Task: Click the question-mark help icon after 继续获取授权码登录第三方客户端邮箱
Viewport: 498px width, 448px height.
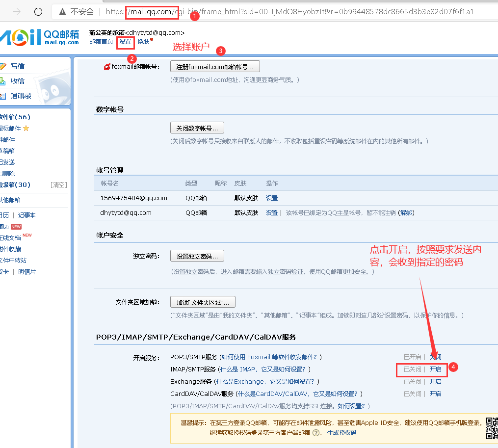Action: pyautogui.click(x=316, y=433)
